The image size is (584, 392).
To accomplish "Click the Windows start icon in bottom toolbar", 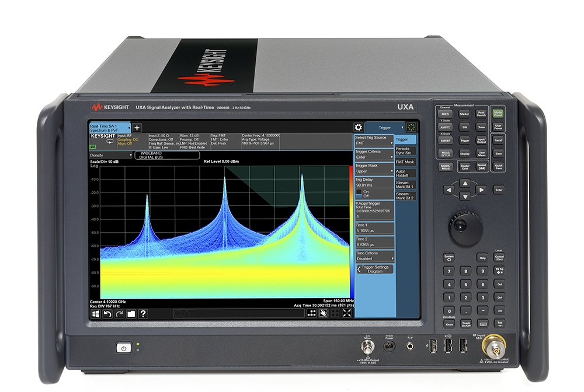I will tap(96, 314).
